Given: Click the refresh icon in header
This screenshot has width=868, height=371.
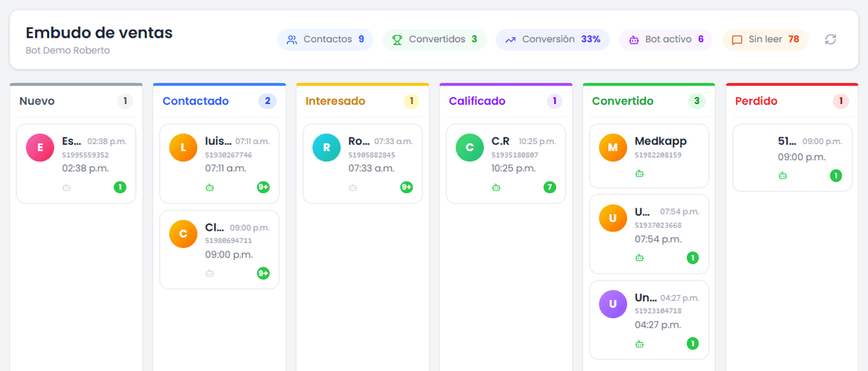Looking at the screenshot, I should coord(830,39).
